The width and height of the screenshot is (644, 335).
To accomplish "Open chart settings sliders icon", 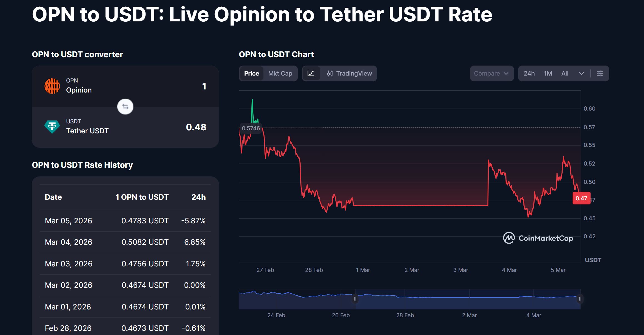I will (x=600, y=74).
